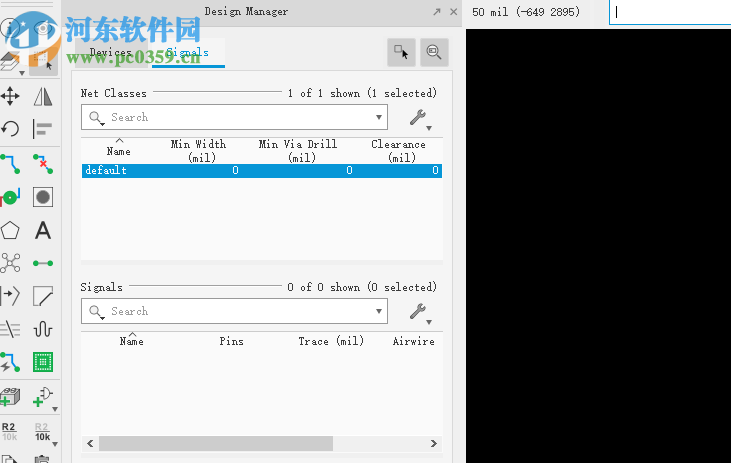Select the Ripup trace tool
Screen dimensions: 731x463
point(43,164)
